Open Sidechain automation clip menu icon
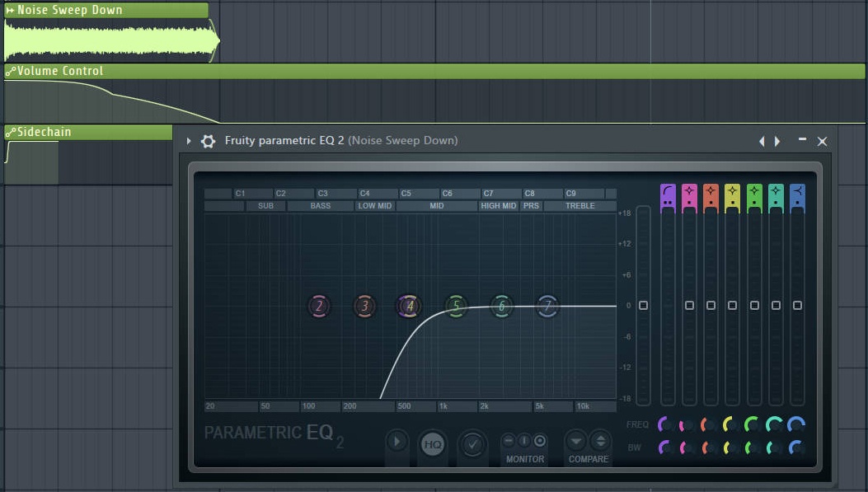868x492 pixels. (x=10, y=132)
